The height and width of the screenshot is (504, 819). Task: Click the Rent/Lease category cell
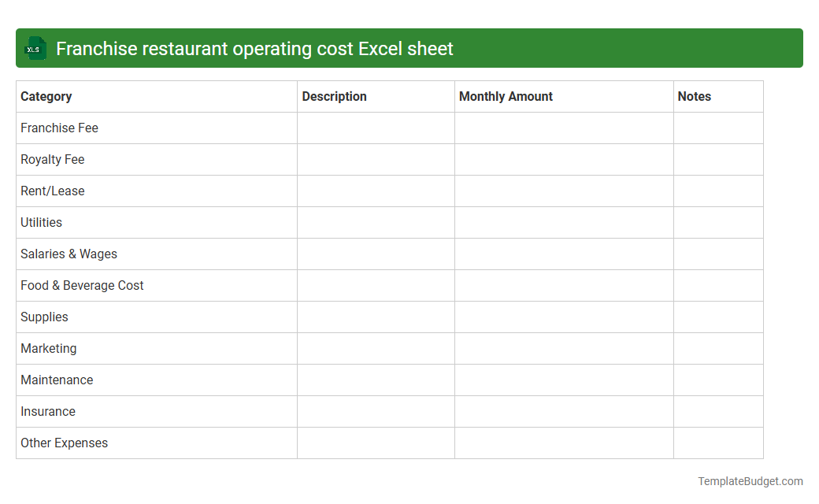52,191
